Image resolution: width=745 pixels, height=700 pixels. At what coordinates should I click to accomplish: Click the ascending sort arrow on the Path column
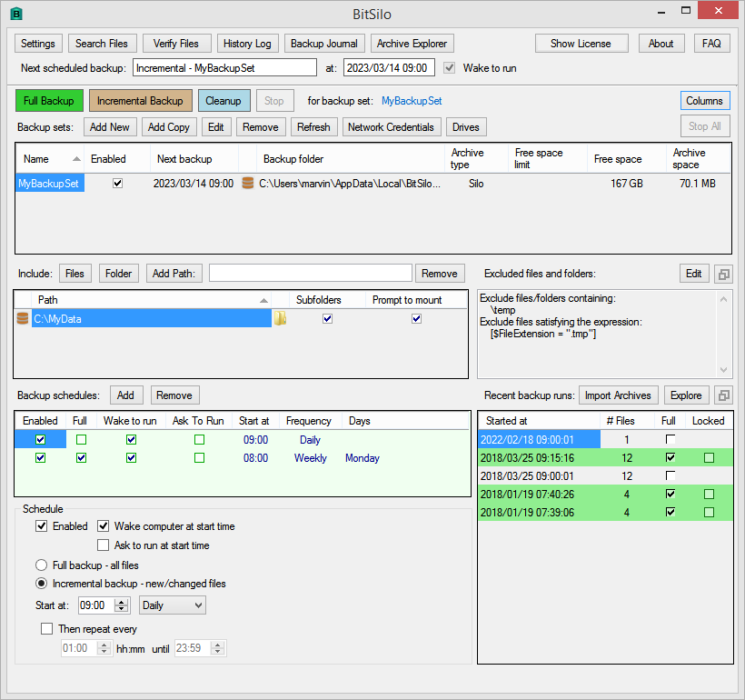pos(263,300)
